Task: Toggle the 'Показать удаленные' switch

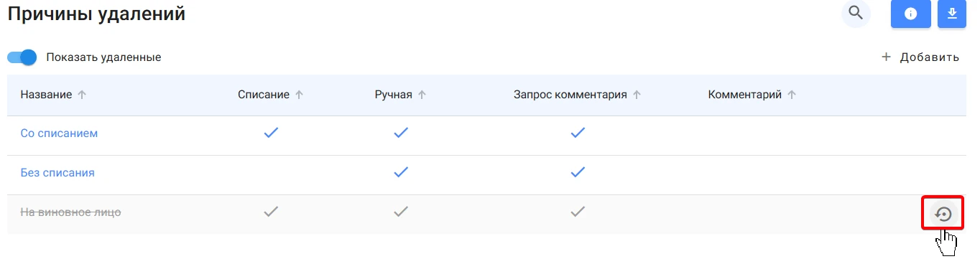Action: [22, 57]
